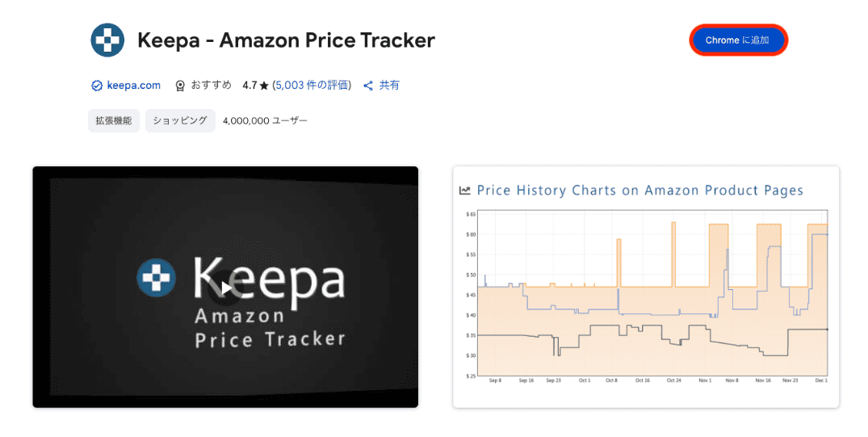868x437 pixels.
Task: Click the おすすめ label text
Action: 210,86
